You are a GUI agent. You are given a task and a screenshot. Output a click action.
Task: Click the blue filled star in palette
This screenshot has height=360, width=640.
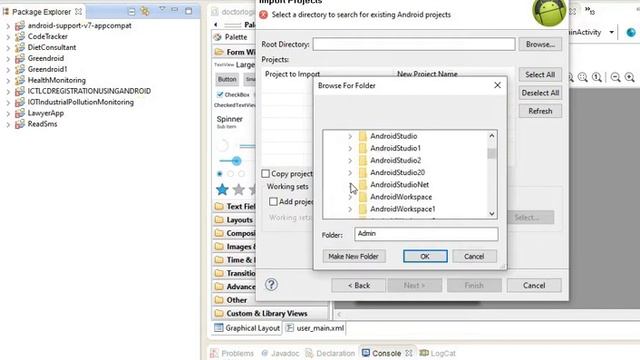[222, 189]
